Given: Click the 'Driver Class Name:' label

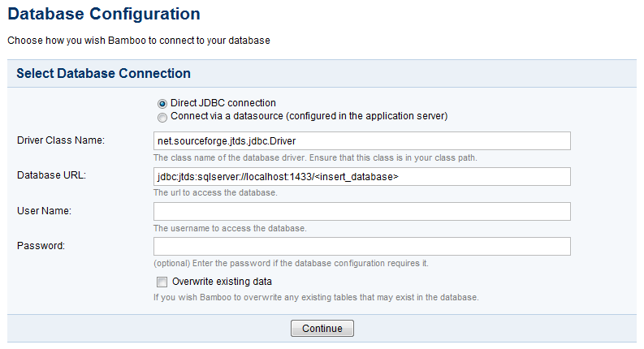Looking at the screenshot, I should pyautogui.click(x=61, y=140).
